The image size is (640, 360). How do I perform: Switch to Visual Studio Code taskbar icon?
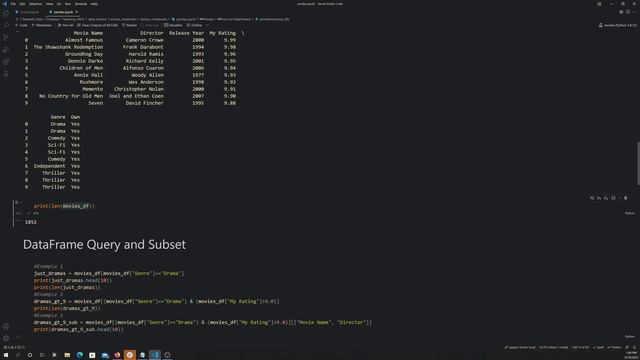tap(155, 355)
